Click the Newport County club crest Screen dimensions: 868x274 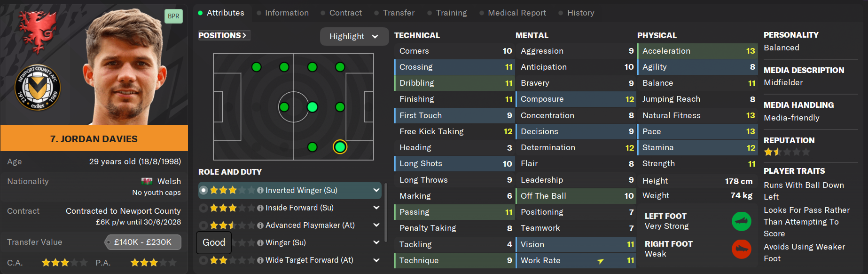click(x=38, y=88)
